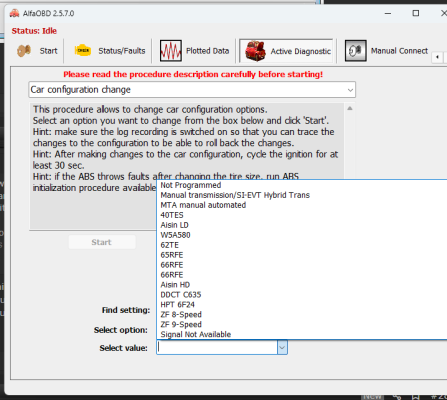Select Signal Not Available entry
This screenshot has width=447, height=400.
196,334
